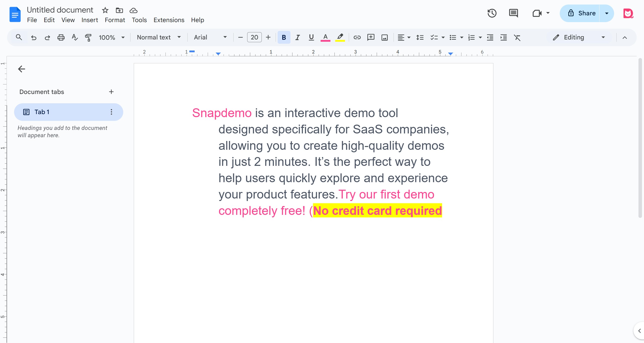Click the Share button
The height and width of the screenshot is (343, 644).
[x=580, y=13]
